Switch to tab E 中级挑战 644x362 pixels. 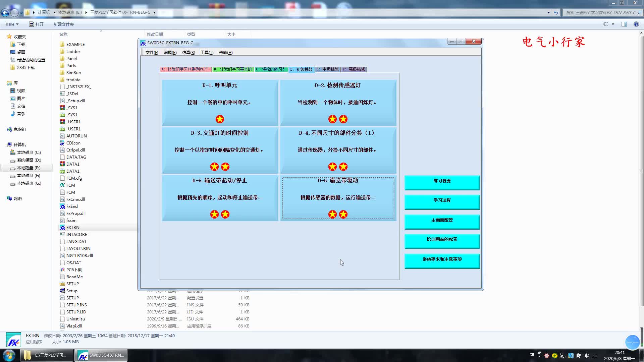328,69
